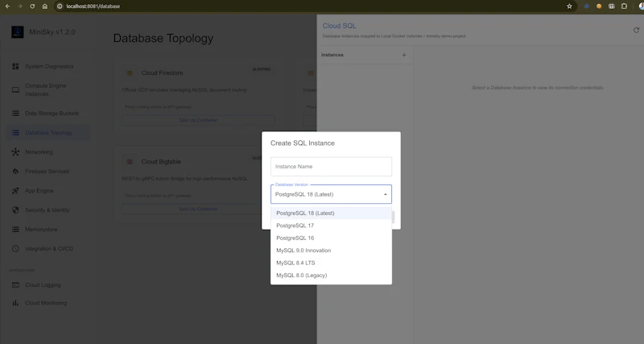Click the Cloud Bigtable card icon
Screen dimensions: 644x344
click(x=130, y=162)
